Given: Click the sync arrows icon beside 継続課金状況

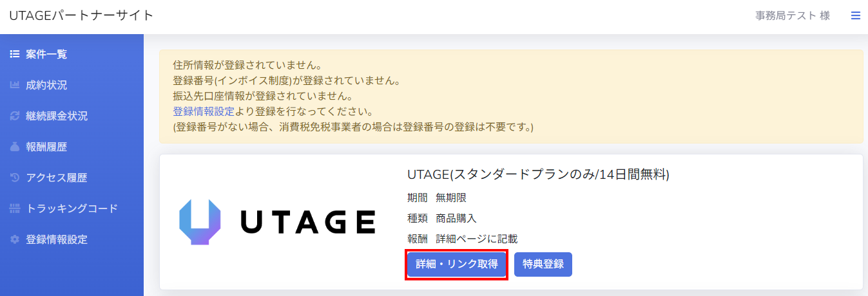Looking at the screenshot, I should pyautogui.click(x=15, y=116).
